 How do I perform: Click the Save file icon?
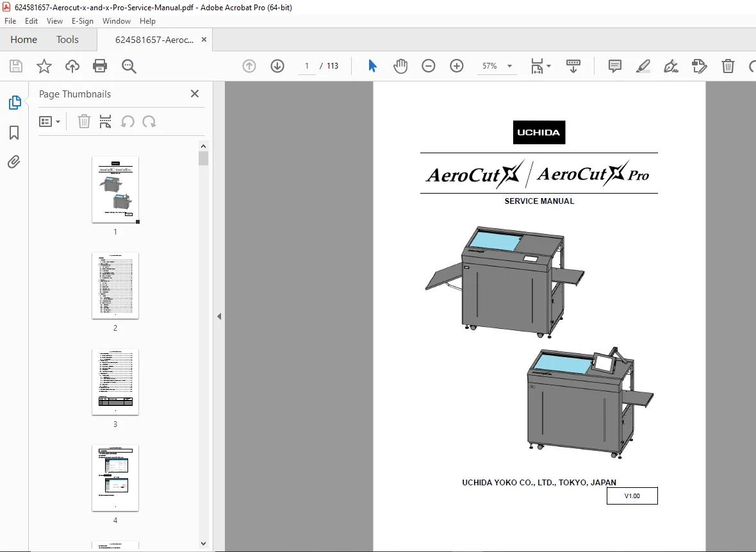coord(16,66)
